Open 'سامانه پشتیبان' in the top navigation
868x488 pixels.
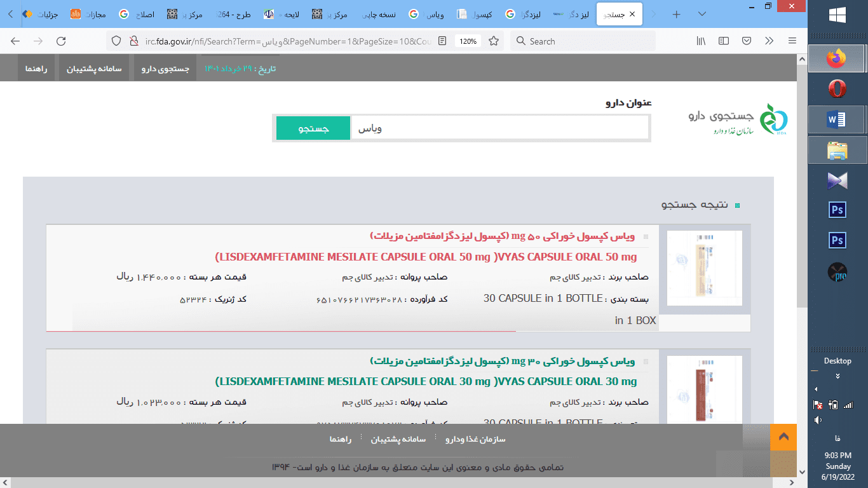[95, 69]
